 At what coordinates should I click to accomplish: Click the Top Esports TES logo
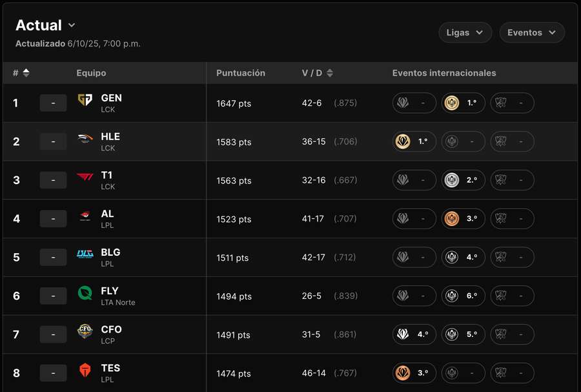coord(85,370)
